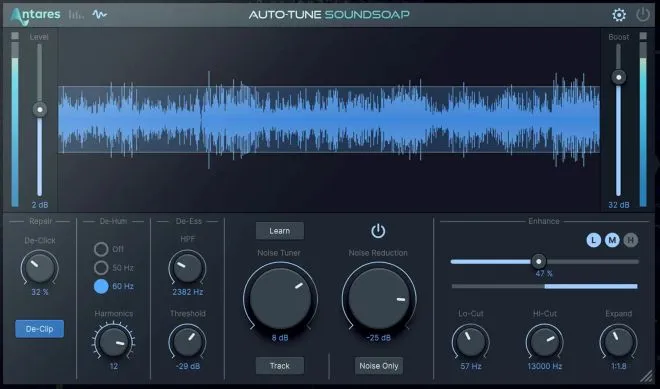
Task: Click the Level value 2 dB
Action: click(40, 205)
